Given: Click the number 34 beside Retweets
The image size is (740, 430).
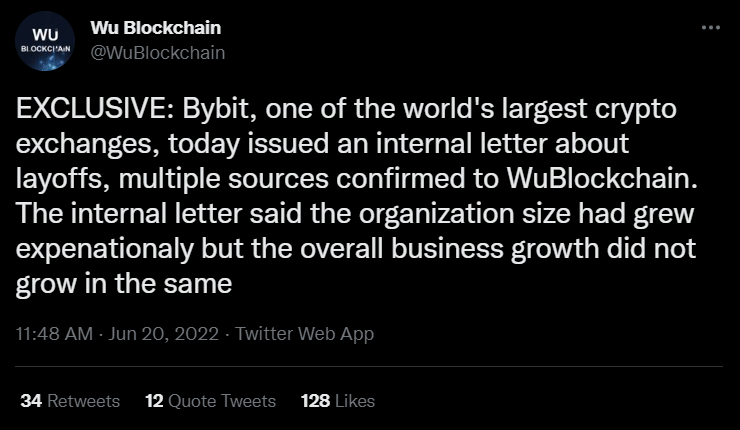Looking at the screenshot, I should (31, 401).
